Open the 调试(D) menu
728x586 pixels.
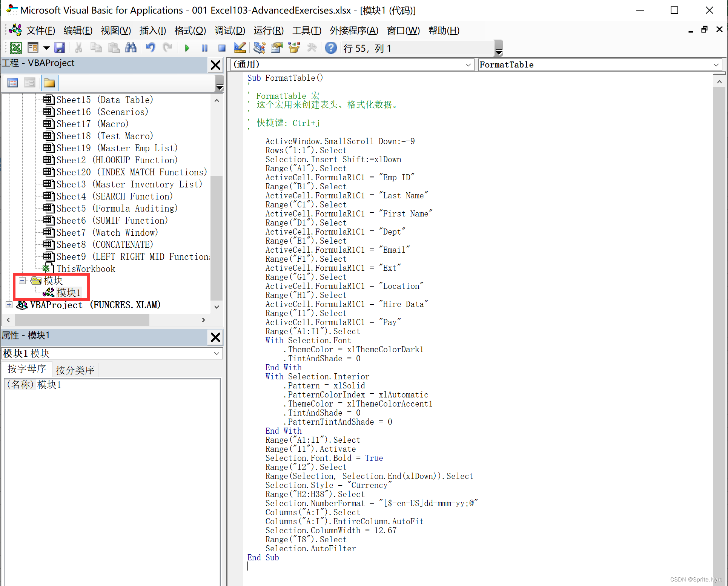tap(230, 31)
